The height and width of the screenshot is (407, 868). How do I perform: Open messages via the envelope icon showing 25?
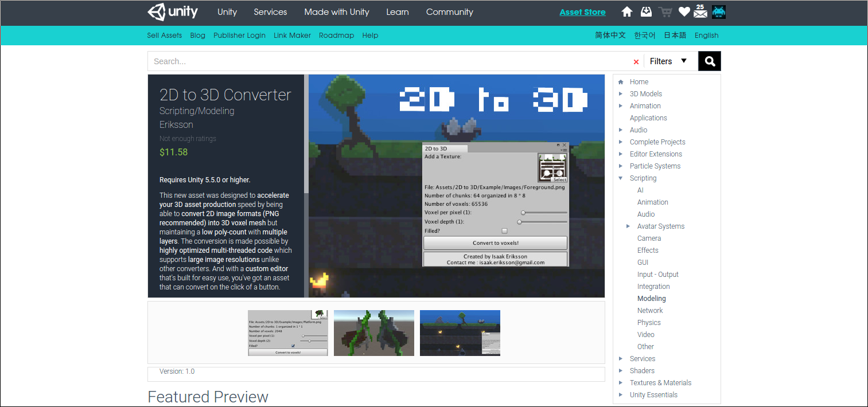click(700, 11)
